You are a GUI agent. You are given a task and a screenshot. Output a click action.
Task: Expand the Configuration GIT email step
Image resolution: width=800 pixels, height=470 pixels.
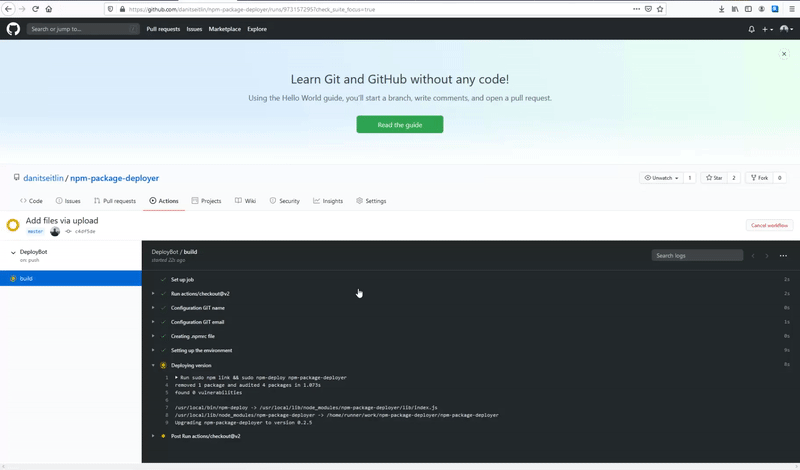click(x=197, y=322)
